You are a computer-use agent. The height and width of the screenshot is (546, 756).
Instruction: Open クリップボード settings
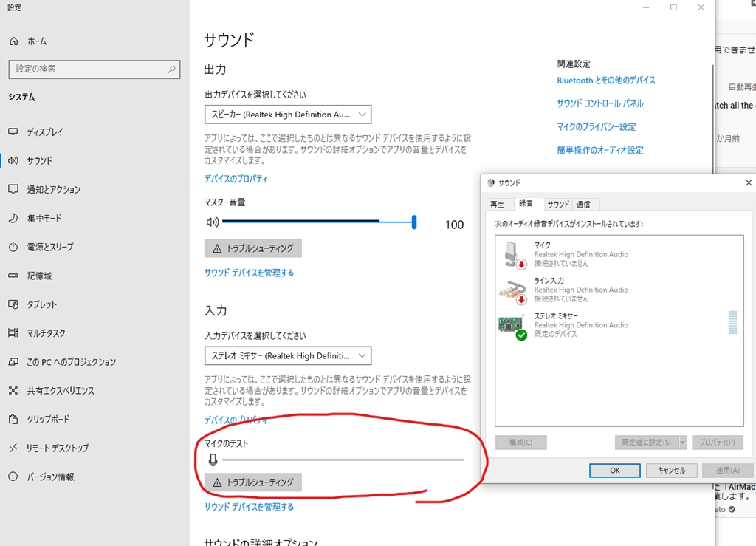tap(40, 419)
